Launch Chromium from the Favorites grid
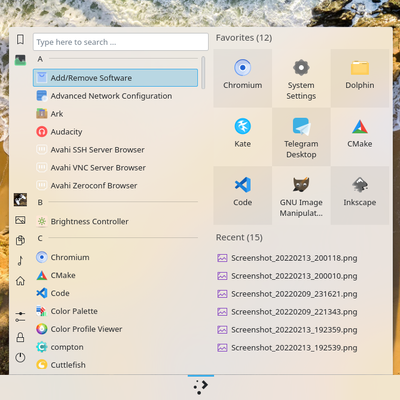The width and height of the screenshot is (400, 400). click(x=242, y=78)
